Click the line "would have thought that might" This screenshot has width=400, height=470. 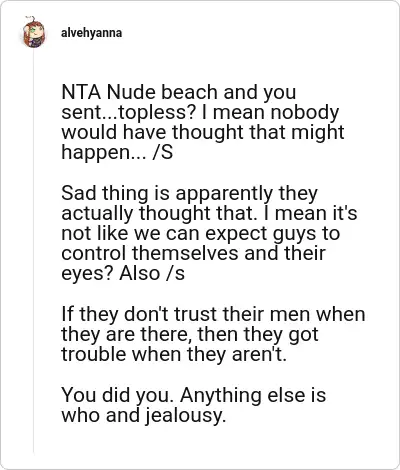coord(203,132)
